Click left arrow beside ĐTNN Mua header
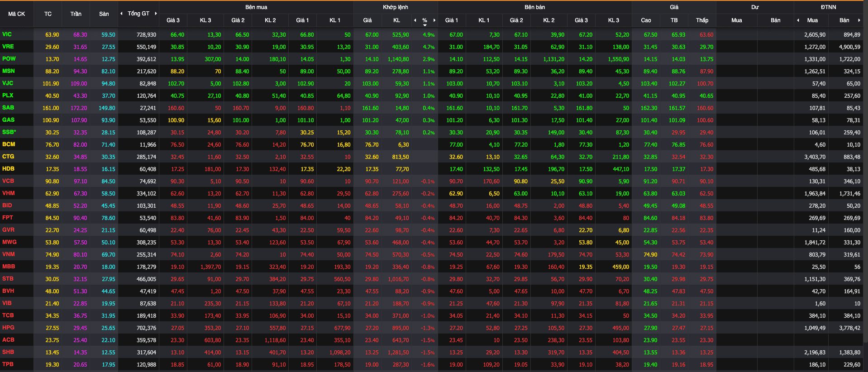The width and height of the screenshot is (868, 372). coord(798,20)
